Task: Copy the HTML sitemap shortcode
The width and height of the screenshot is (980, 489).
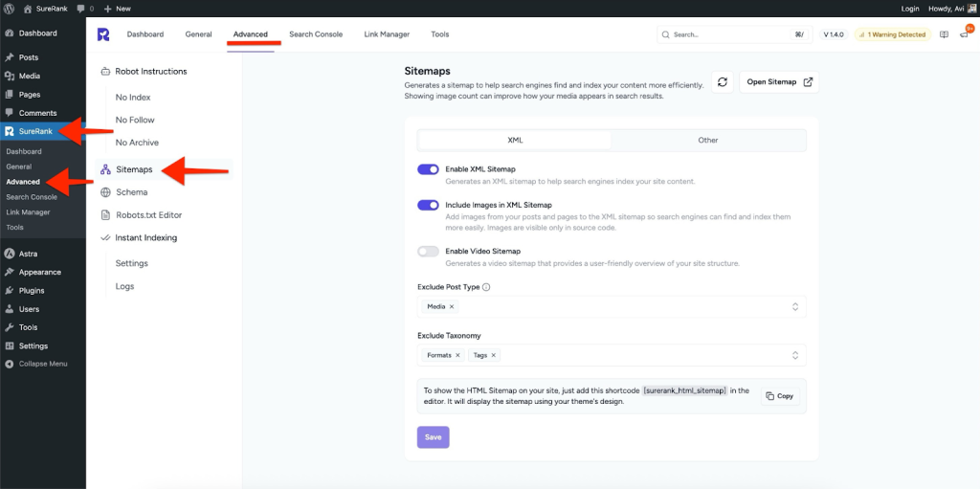Action: point(779,395)
